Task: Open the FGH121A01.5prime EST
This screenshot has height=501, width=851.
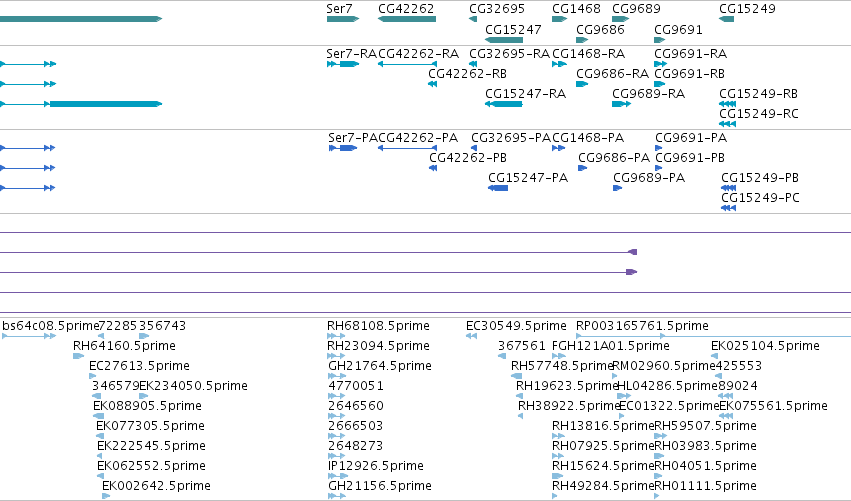Action: tap(559, 356)
